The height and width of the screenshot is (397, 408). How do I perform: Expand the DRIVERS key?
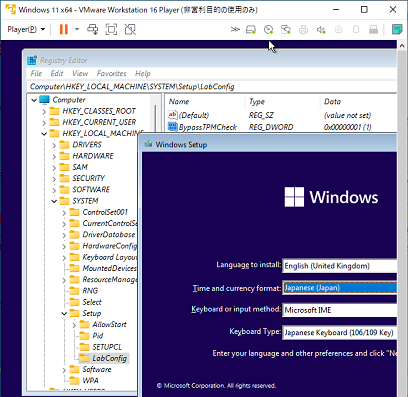(x=54, y=145)
